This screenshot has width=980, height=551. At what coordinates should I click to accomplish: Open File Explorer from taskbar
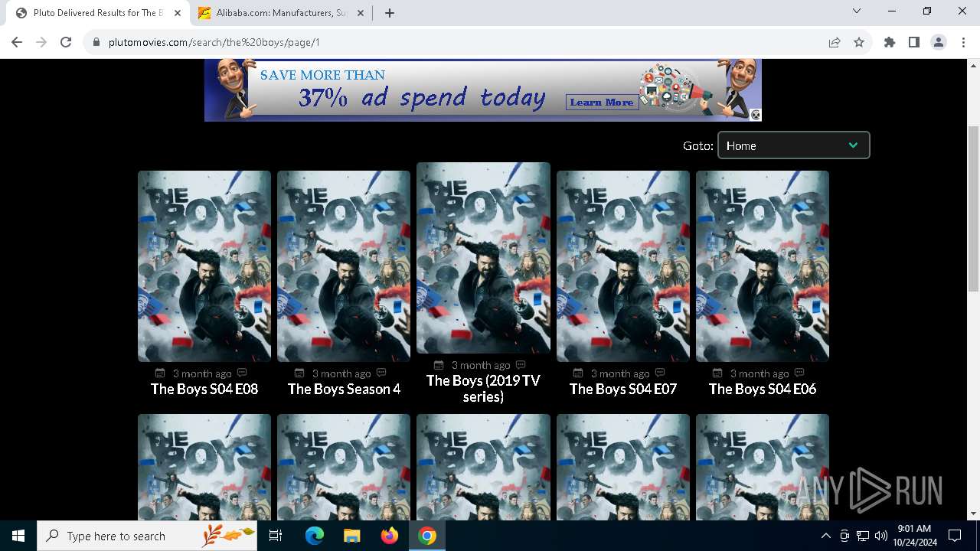tap(351, 536)
